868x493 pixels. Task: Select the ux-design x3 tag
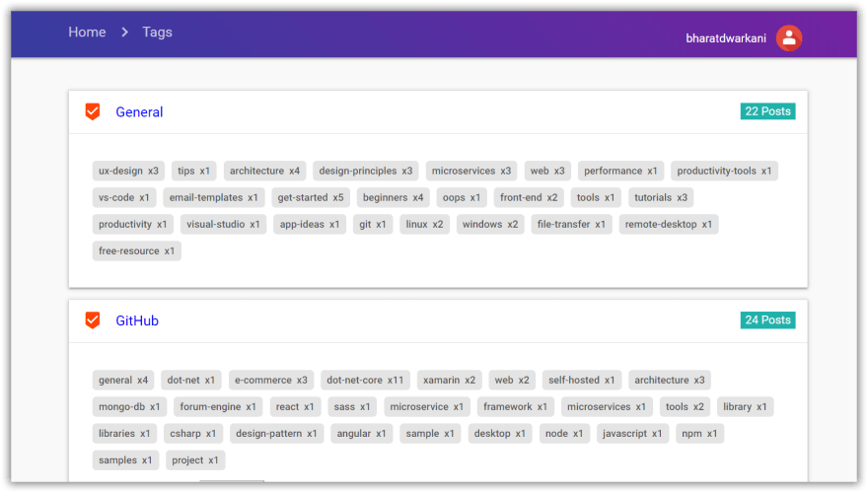coord(128,171)
